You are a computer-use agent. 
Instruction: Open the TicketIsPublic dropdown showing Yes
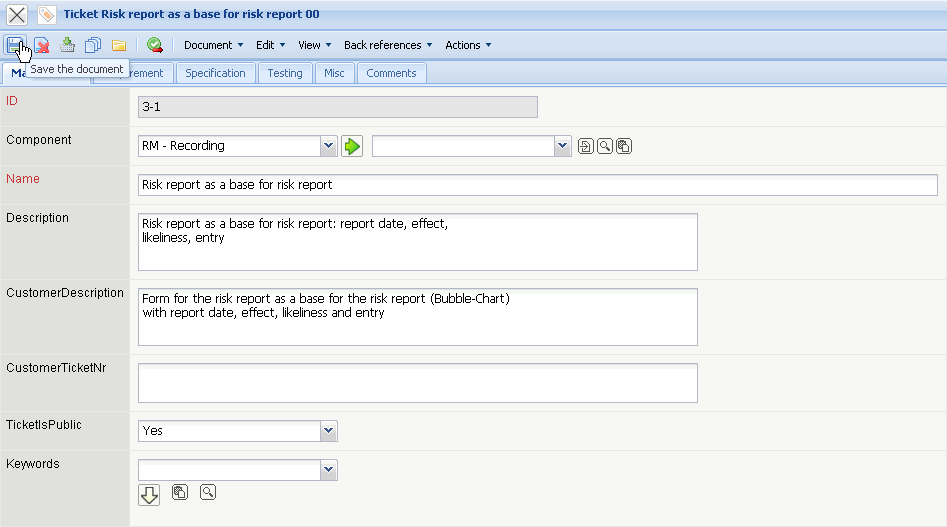[x=328, y=431]
